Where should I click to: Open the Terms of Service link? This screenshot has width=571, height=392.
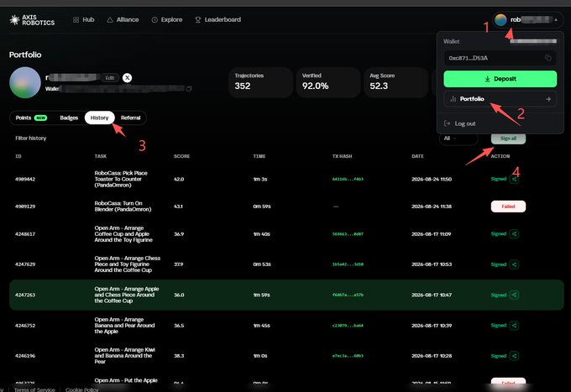(x=34, y=389)
